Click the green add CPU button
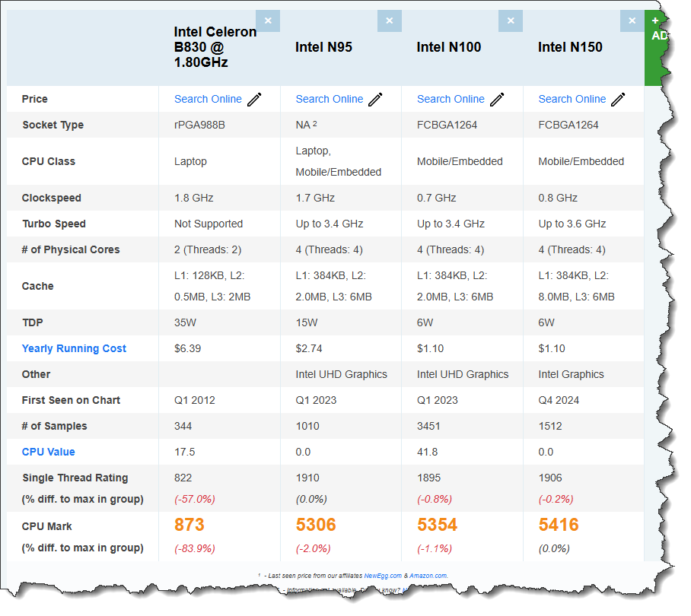This screenshot has width=691, height=616. 657,48
